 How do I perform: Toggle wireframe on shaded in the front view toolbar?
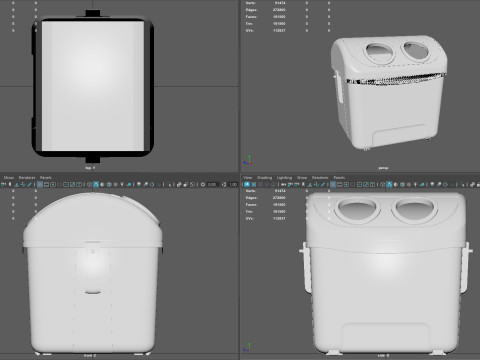[109, 184]
